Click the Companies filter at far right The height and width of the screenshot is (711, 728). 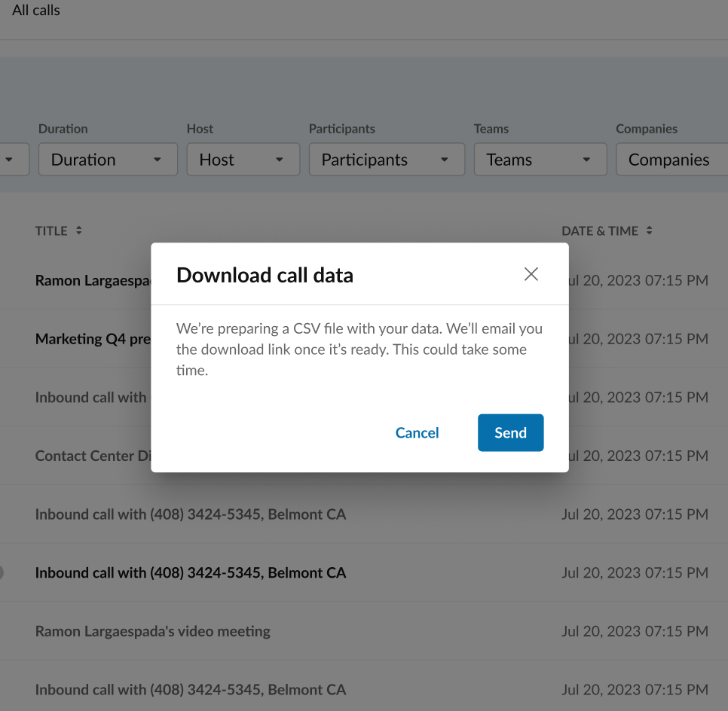(678, 160)
